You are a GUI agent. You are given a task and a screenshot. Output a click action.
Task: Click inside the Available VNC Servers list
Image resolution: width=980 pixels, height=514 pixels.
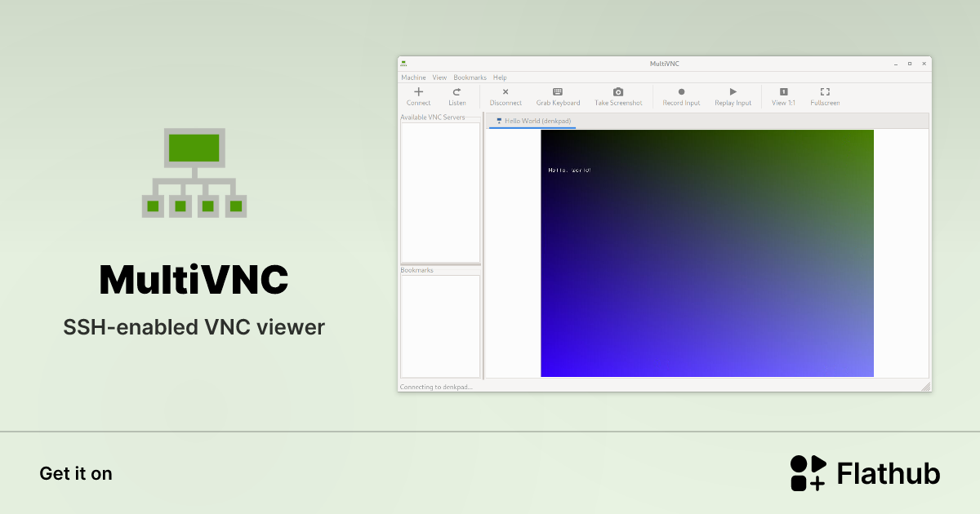[440, 192]
